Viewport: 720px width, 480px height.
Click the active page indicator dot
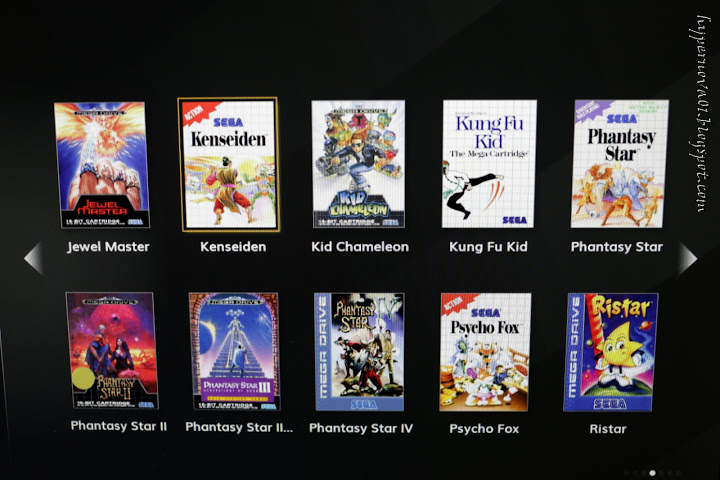coord(652,473)
